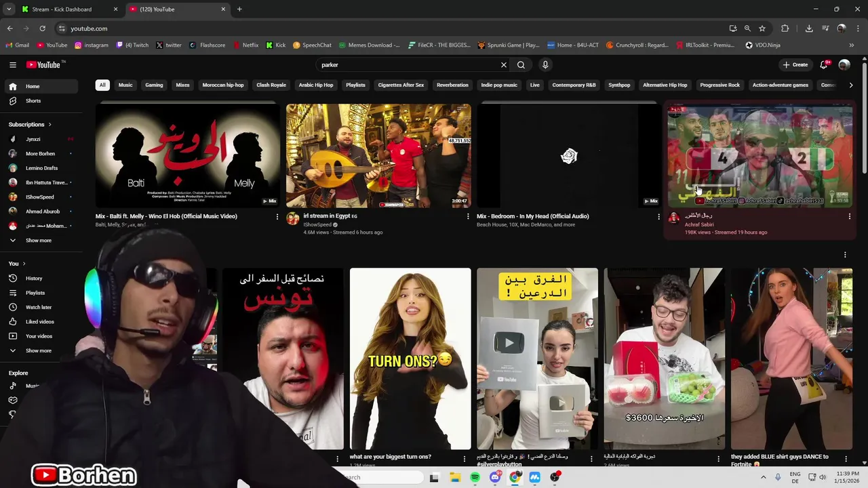This screenshot has width=868, height=488.
Task: Open Chrome downloads icon
Action: click(809, 28)
